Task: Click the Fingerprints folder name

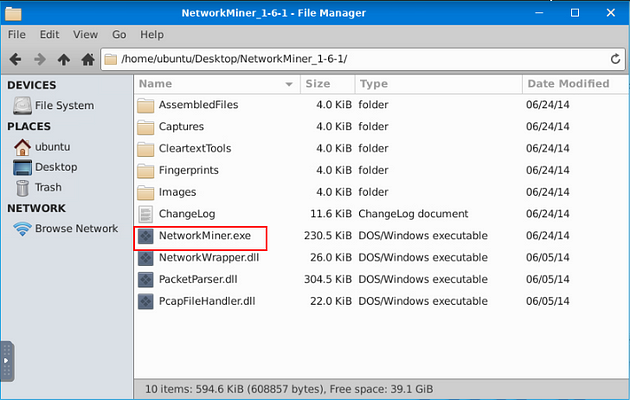Action: coord(188,170)
